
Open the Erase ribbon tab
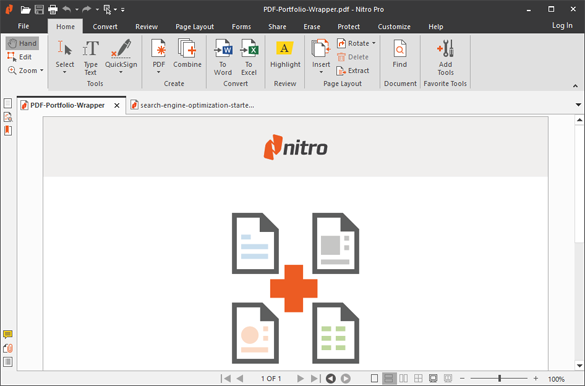tap(312, 26)
